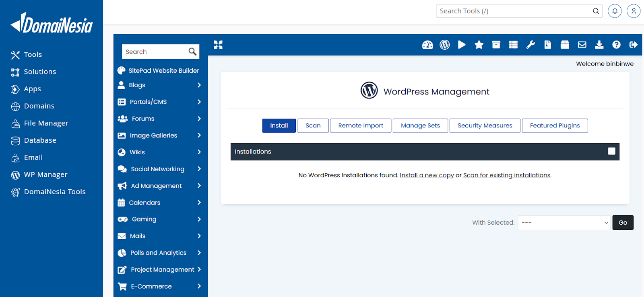Image resolution: width=644 pixels, height=297 pixels.
Task: Go to Domains section
Action: tap(33, 106)
